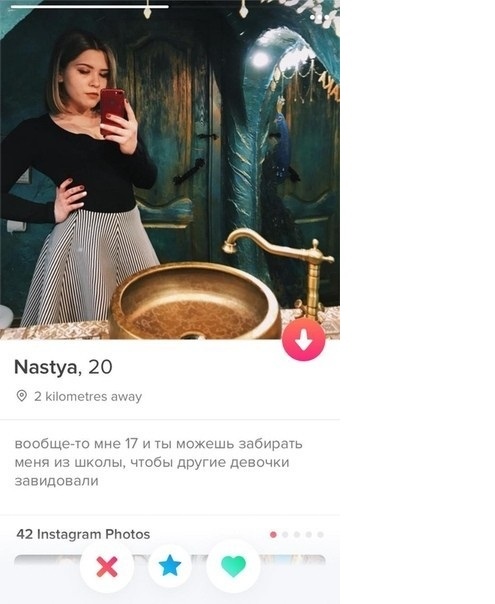This screenshot has width=495, height=604.
Task: Tap the location pin icon
Action: pos(22,396)
